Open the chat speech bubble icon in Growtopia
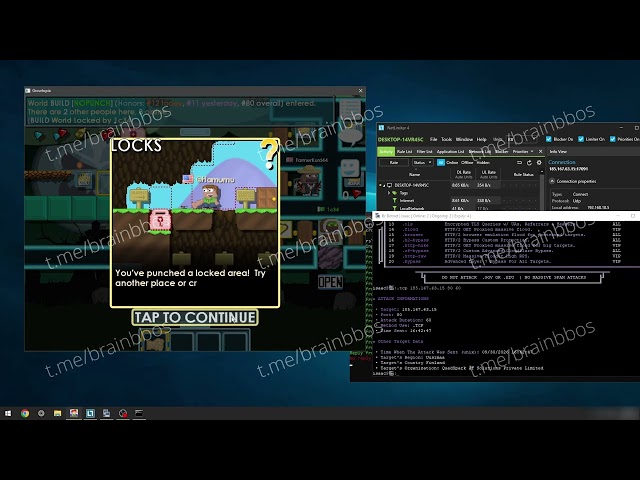This screenshot has height=480, width=640. coord(351,136)
